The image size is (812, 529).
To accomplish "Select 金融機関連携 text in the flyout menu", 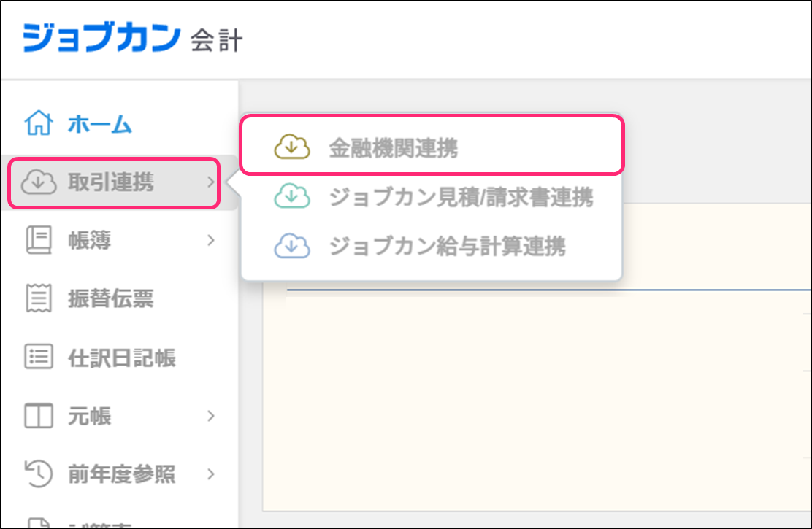I will pyautogui.click(x=393, y=148).
